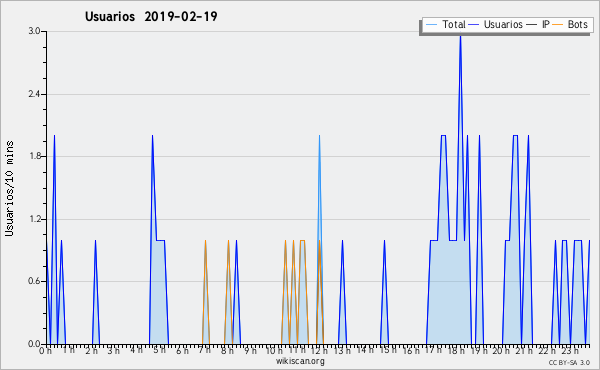Click the chart title 'Usuarios 2019-02-19'

pos(151,16)
